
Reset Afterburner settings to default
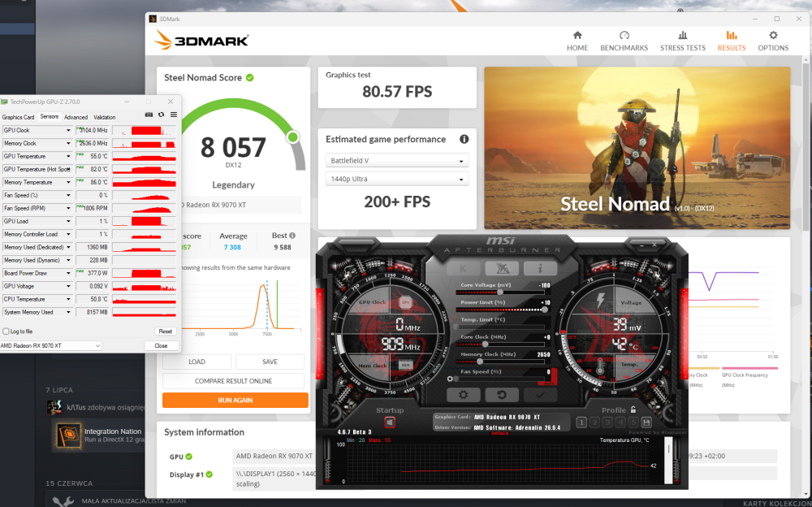tap(501, 395)
